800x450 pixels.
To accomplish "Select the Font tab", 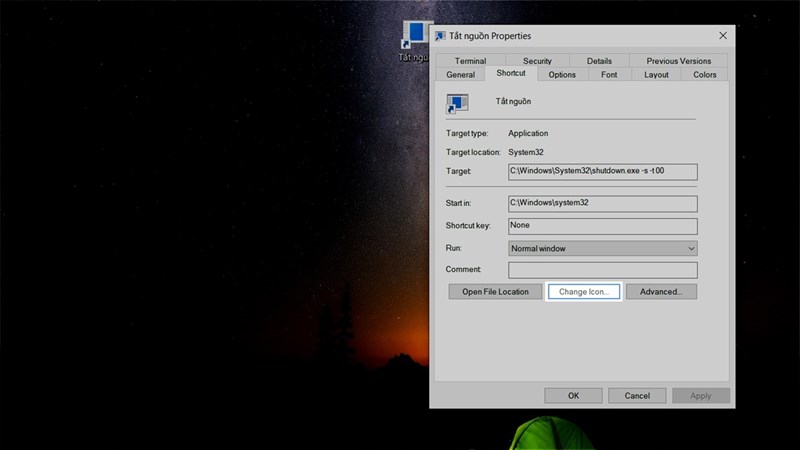I will tap(609, 75).
